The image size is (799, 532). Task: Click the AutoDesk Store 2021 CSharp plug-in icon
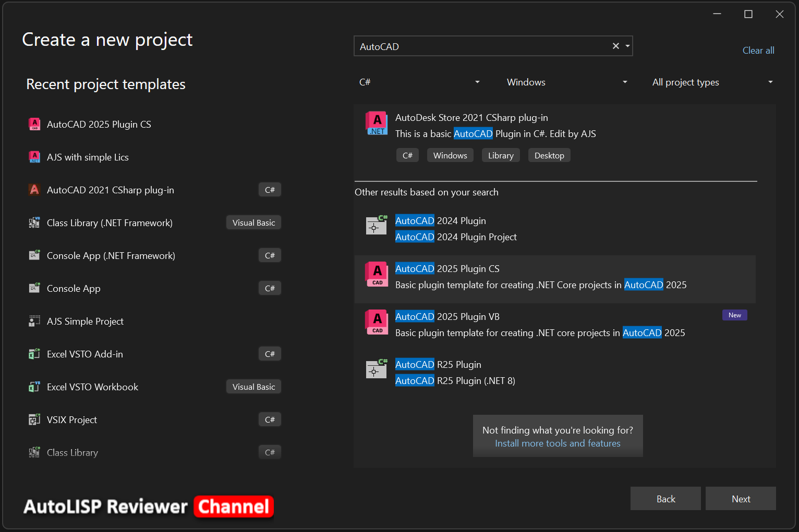pos(377,123)
